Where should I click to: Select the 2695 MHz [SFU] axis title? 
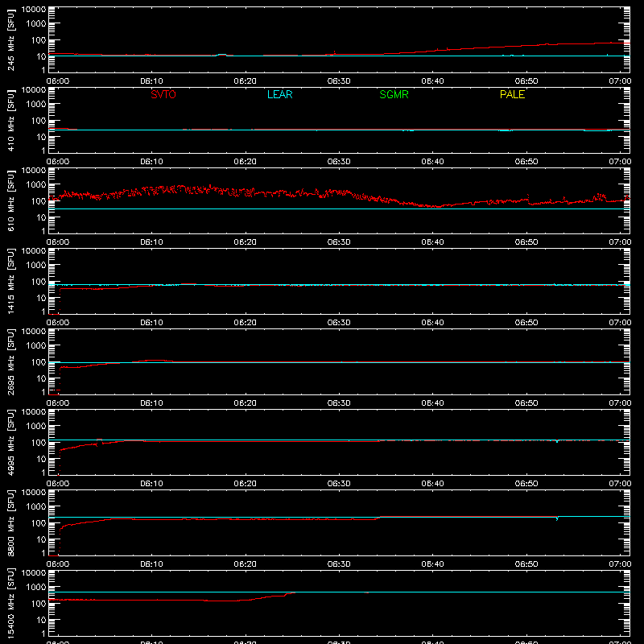[x=11, y=361]
